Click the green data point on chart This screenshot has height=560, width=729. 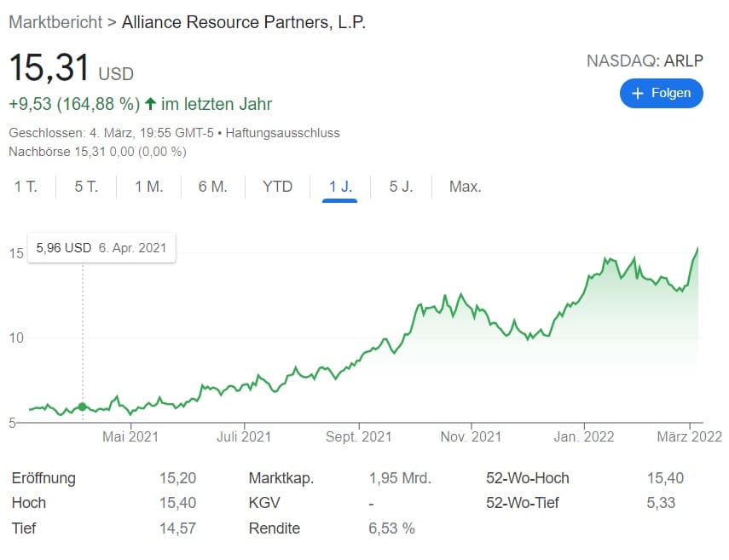click(x=83, y=407)
